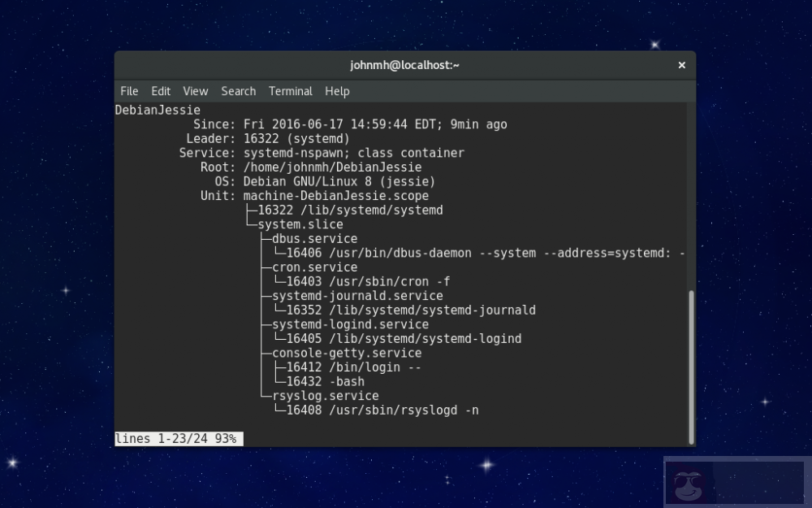Image resolution: width=812 pixels, height=508 pixels.
Task: Open the View menu
Action: pyautogui.click(x=195, y=91)
